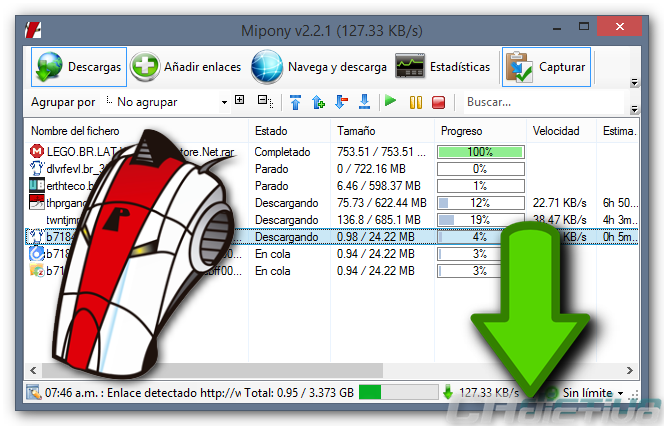
Task: Open the Descargas tab
Action: tap(79, 67)
